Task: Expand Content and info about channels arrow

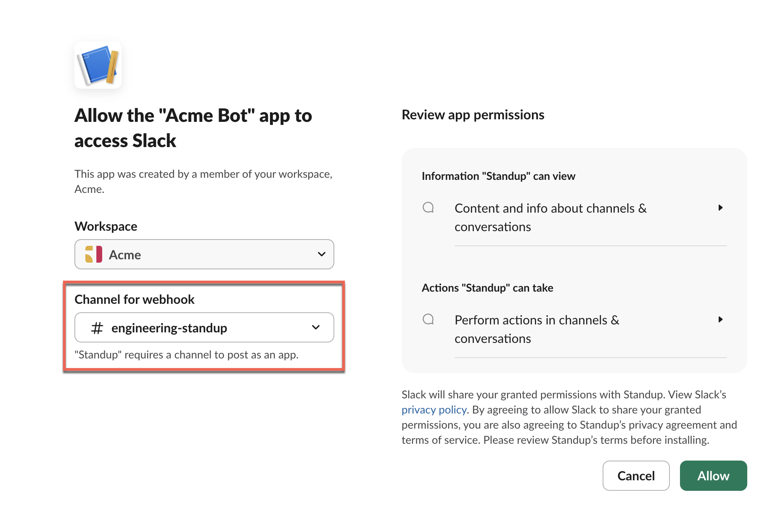Action: [x=720, y=208]
